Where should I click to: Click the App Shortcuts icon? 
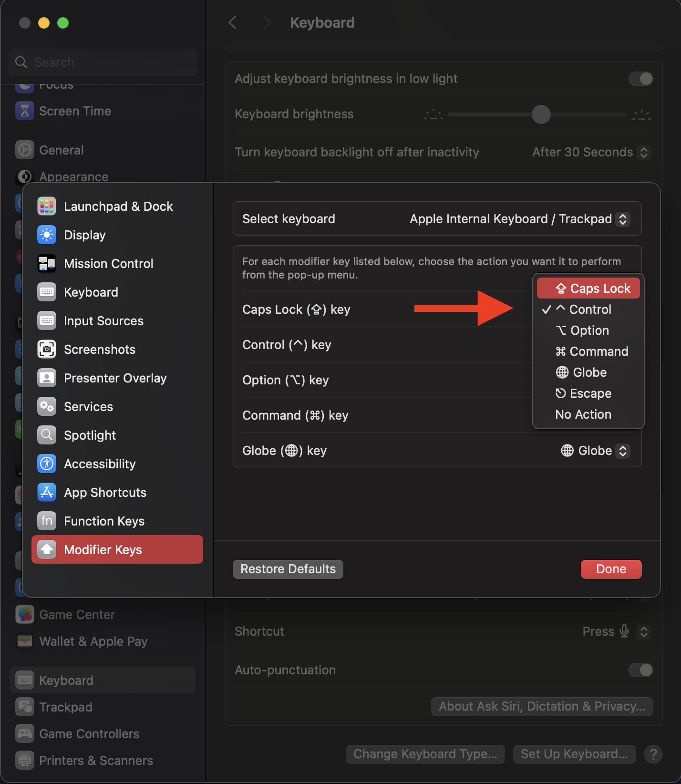click(47, 493)
